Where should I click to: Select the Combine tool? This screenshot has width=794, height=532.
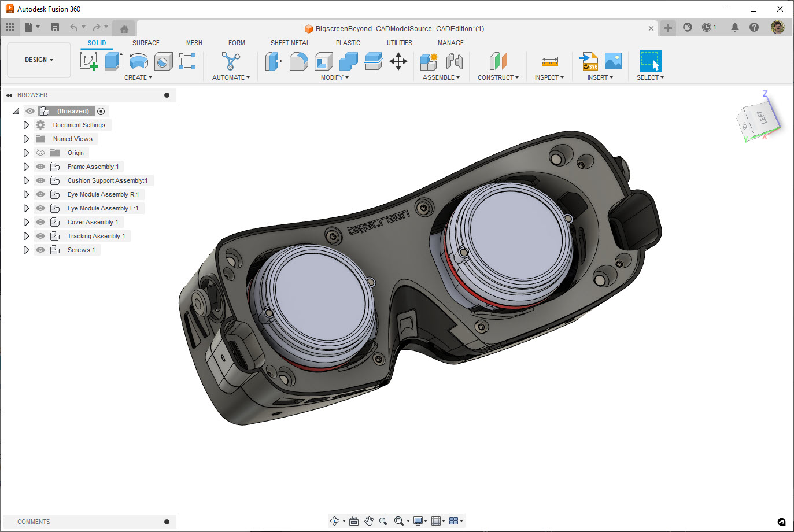pyautogui.click(x=348, y=61)
